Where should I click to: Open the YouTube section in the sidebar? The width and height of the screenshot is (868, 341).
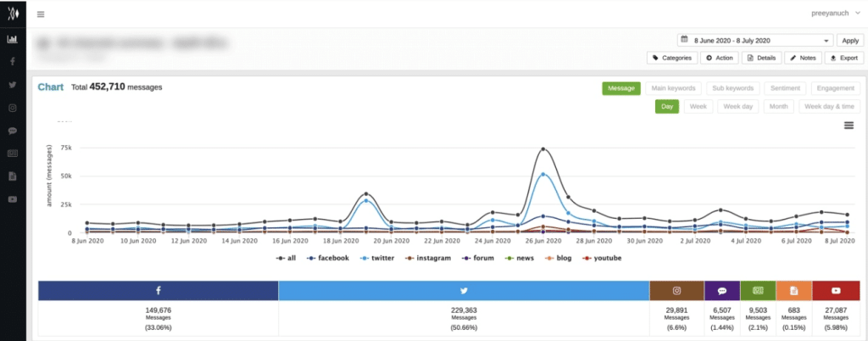click(x=13, y=199)
